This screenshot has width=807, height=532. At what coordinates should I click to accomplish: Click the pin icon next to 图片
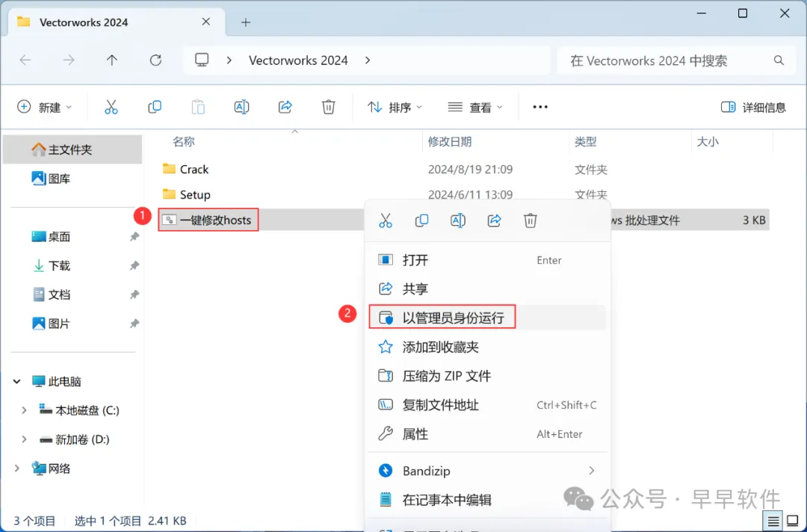pos(134,324)
